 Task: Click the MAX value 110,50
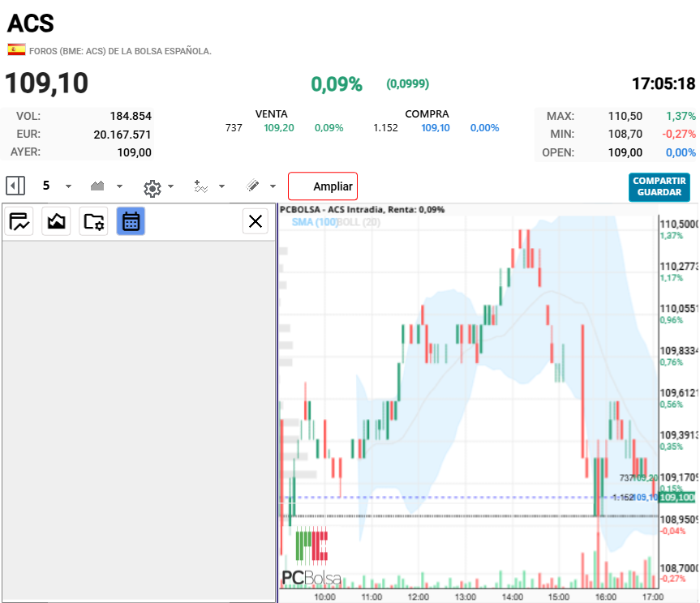(x=625, y=116)
